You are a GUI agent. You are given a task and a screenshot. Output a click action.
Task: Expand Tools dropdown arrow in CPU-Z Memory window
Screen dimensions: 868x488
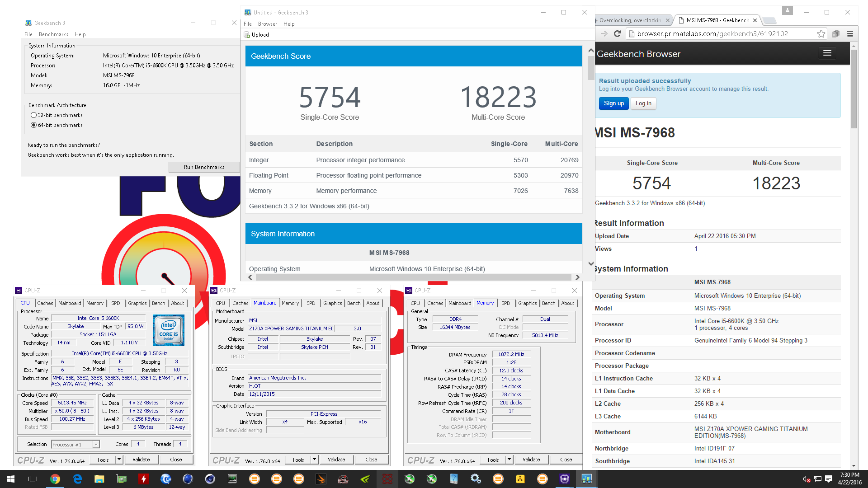click(509, 460)
